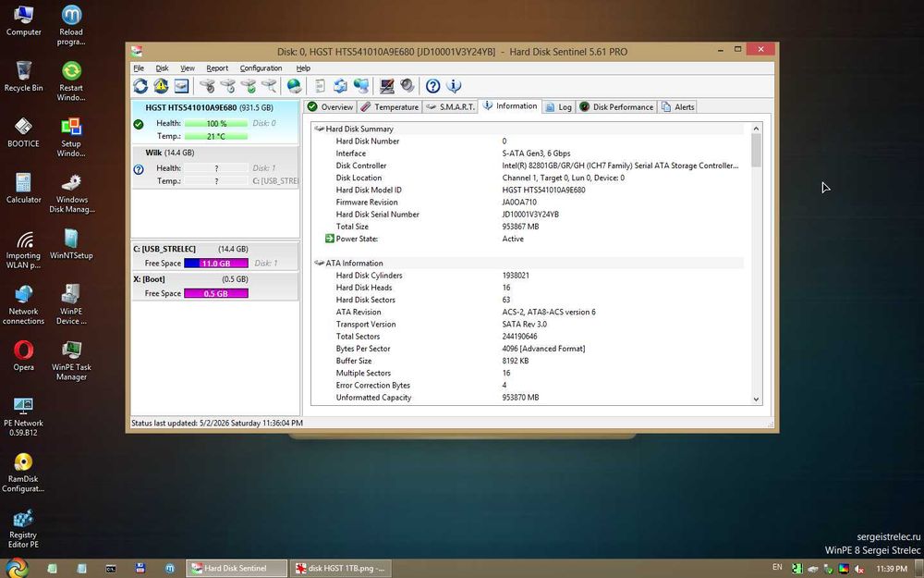The width and height of the screenshot is (924, 578).
Task: Open the WinPE Task Manager desktop icon
Action: (x=71, y=361)
